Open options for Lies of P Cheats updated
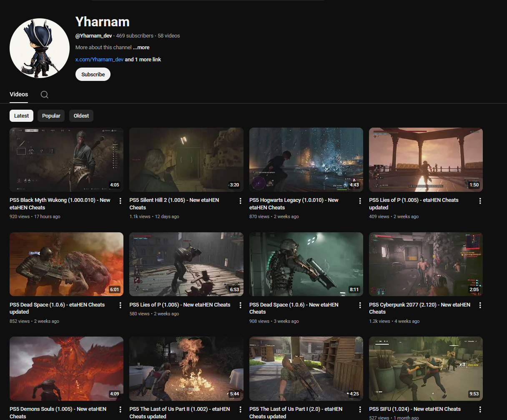Viewport: 507px width, 420px height. (480, 201)
